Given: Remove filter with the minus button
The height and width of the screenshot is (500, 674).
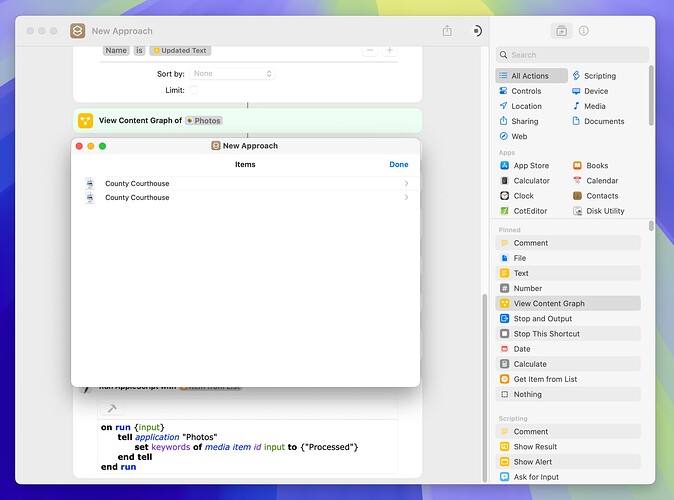Looking at the screenshot, I should (370, 50).
